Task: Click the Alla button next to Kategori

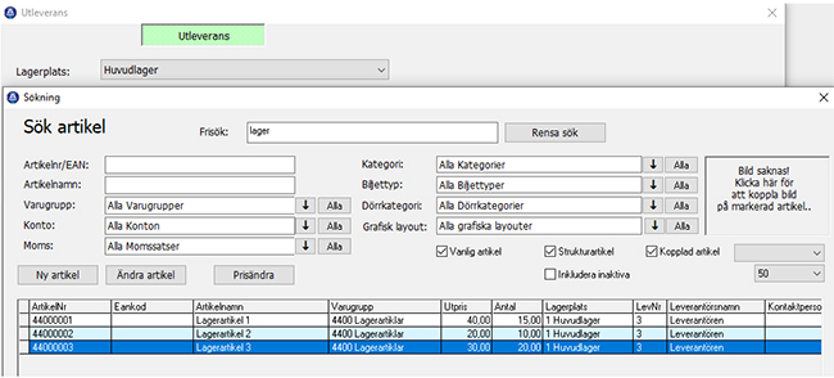Action: [x=681, y=165]
